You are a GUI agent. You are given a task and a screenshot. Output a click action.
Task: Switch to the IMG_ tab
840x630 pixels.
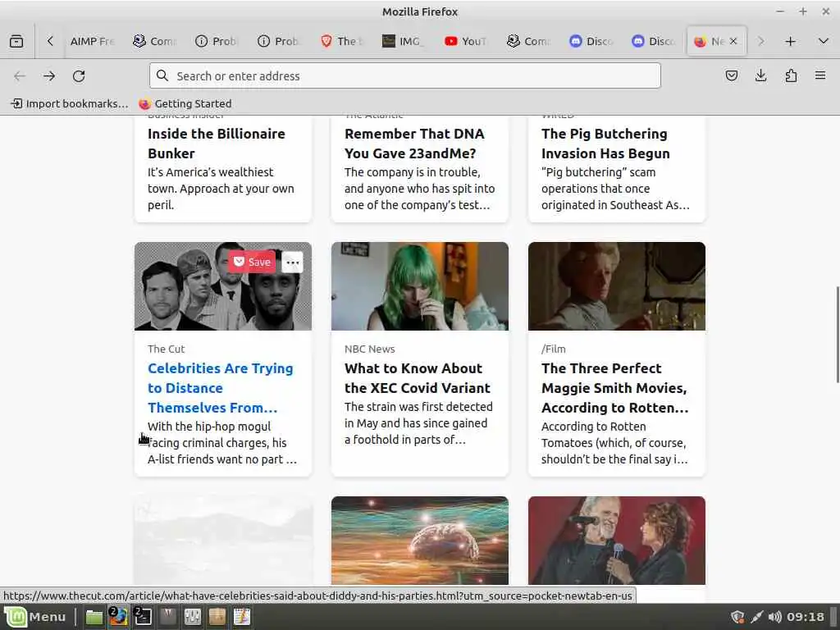(x=404, y=41)
